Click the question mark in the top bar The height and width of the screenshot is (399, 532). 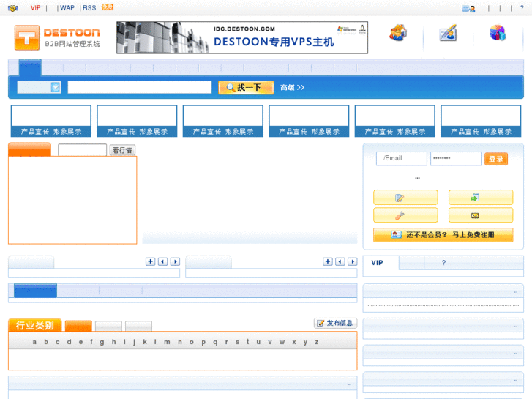[522, 8]
